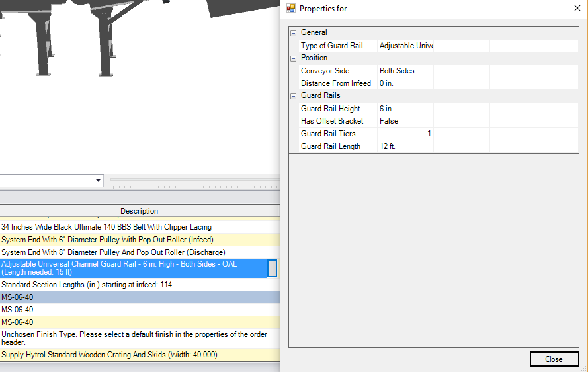
Task: Select System End With 8" Pulley Discharge row
Action: [x=140, y=252]
